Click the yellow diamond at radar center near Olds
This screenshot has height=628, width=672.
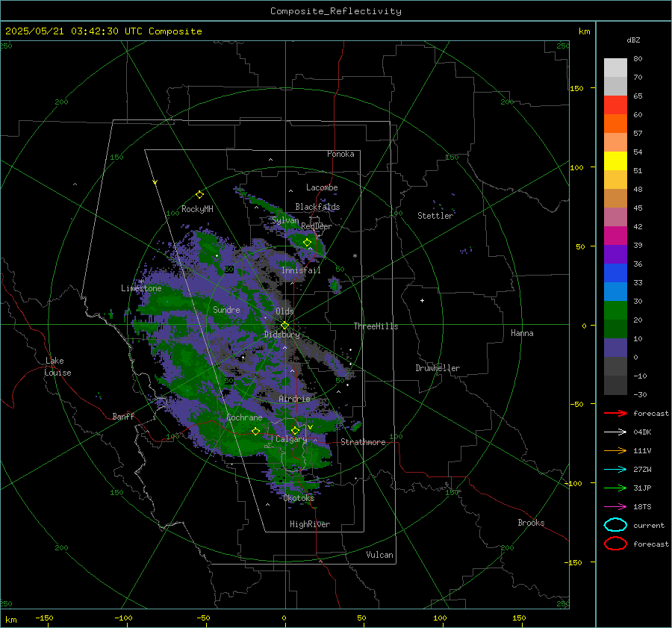pos(284,326)
